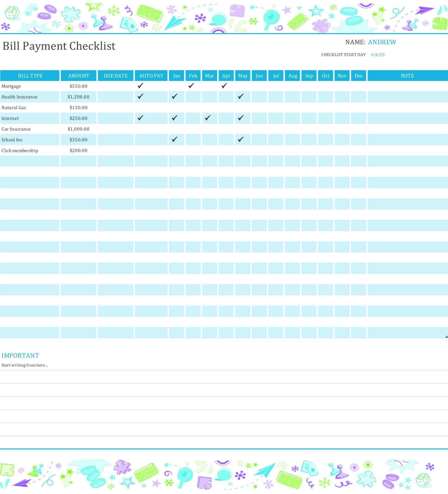The height and width of the screenshot is (494, 448).
Task: Click the Jul column header
Action: (276, 76)
